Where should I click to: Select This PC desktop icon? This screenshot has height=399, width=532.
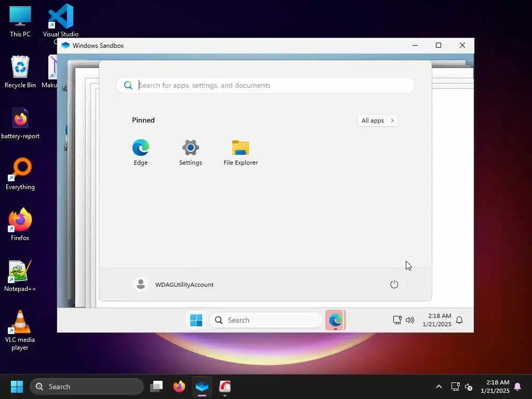pos(20,21)
